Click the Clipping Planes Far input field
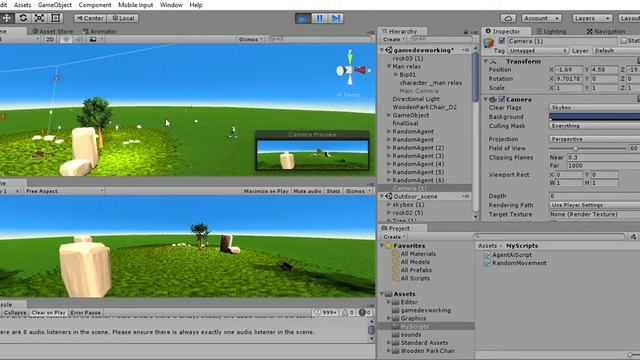Image resolution: width=640 pixels, height=360 pixels. pos(603,166)
